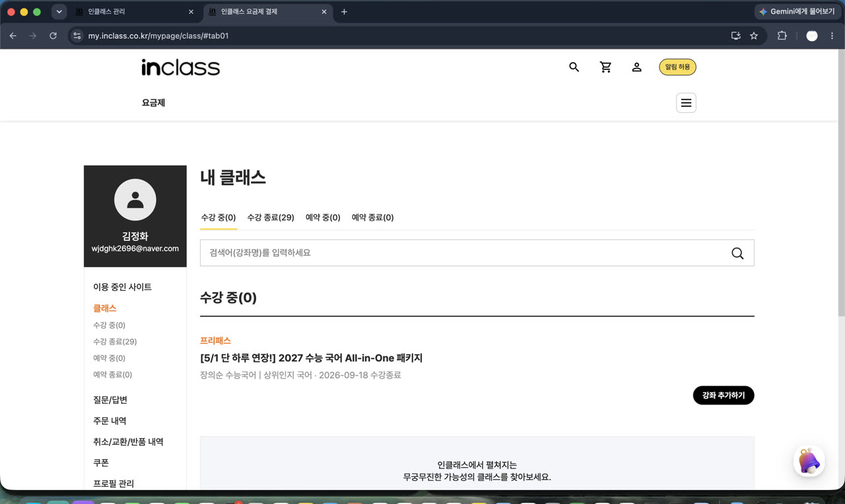The image size is (845, 504).
Task: Open sidebar 예약 중(0) link
Action: (x=109, y=358)
